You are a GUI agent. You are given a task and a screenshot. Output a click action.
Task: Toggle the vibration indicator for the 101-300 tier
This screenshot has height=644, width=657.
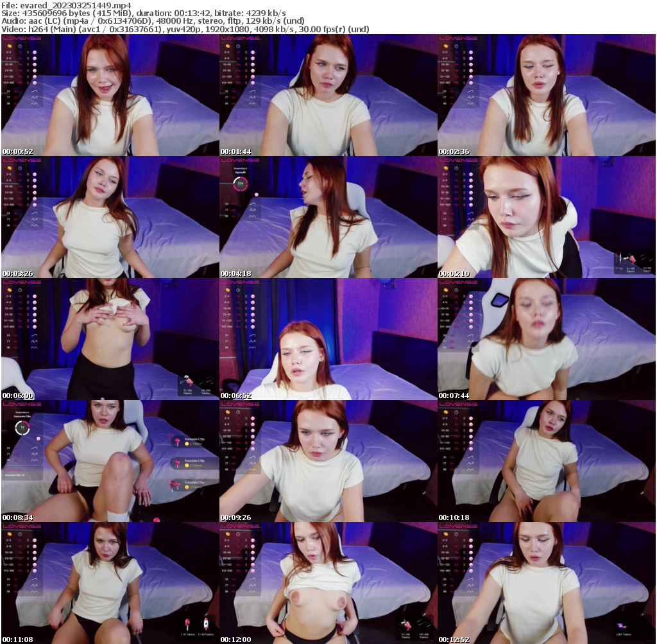(x=28, y=83)
